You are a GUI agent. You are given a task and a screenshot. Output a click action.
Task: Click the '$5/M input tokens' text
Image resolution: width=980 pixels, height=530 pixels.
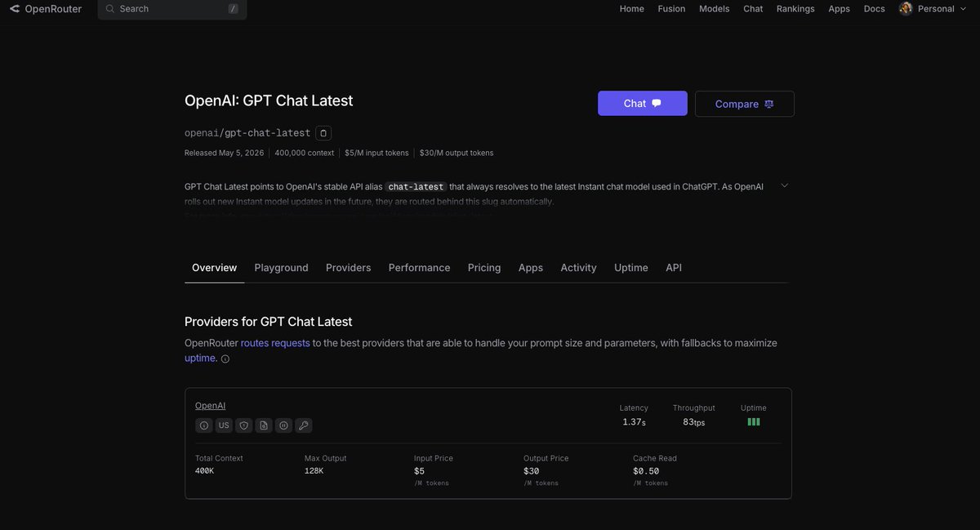[376, 153]
